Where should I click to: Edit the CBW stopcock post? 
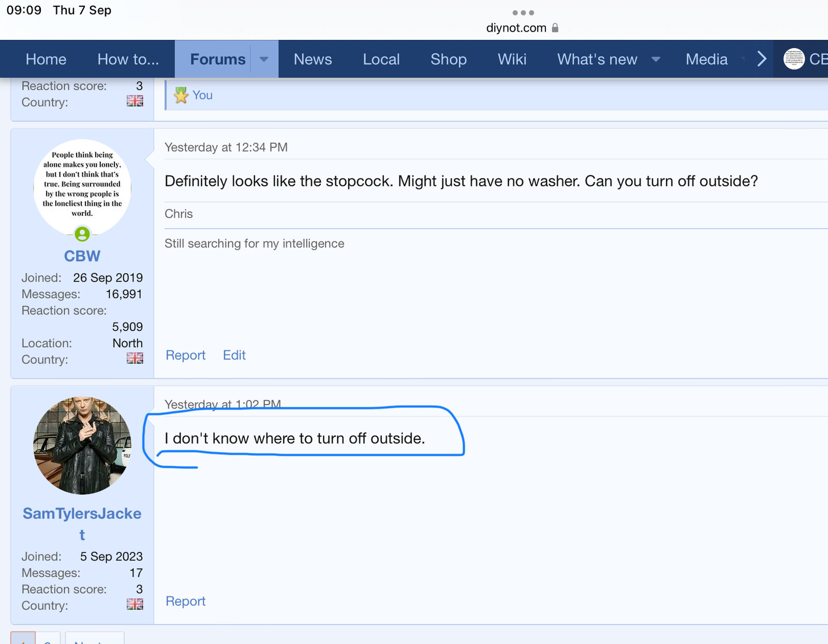[x=234, y=355]
